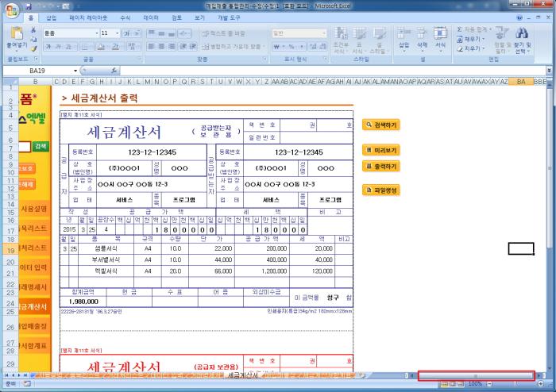Open the Conditional Formatting icon
This screenshot has width=556, height=392.
[x=341, y=37]
